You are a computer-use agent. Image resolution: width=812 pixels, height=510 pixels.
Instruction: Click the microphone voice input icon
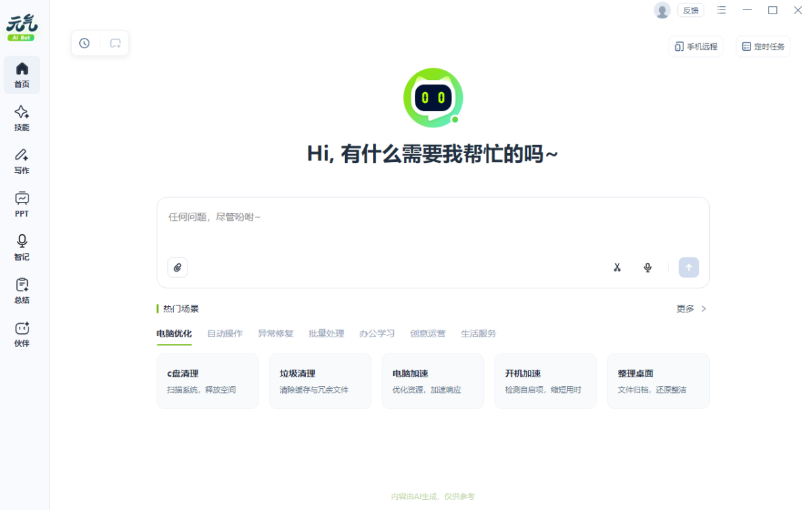[648, 268]
